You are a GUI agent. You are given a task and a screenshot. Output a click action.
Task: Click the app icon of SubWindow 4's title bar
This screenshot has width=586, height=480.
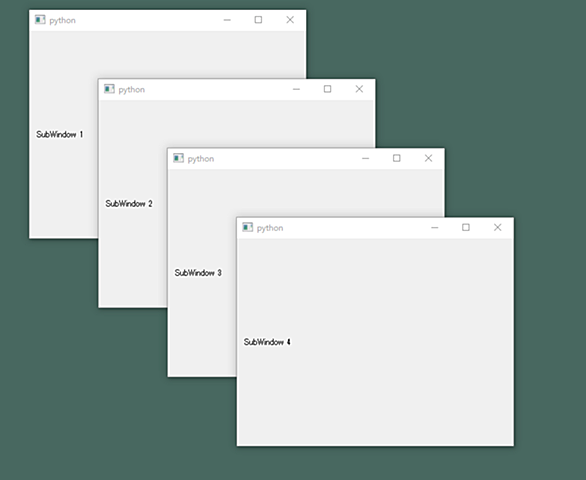247,227
